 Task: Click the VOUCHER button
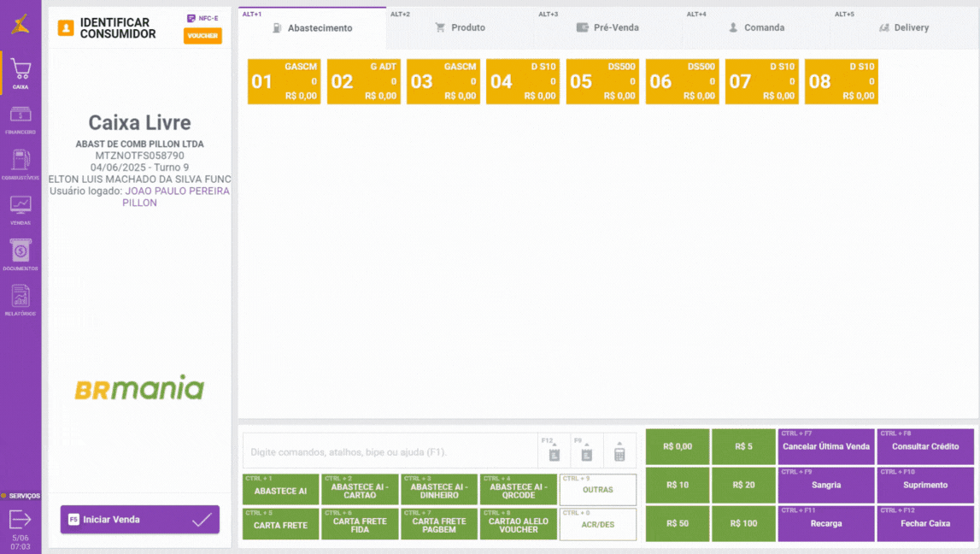coord(202,36)
